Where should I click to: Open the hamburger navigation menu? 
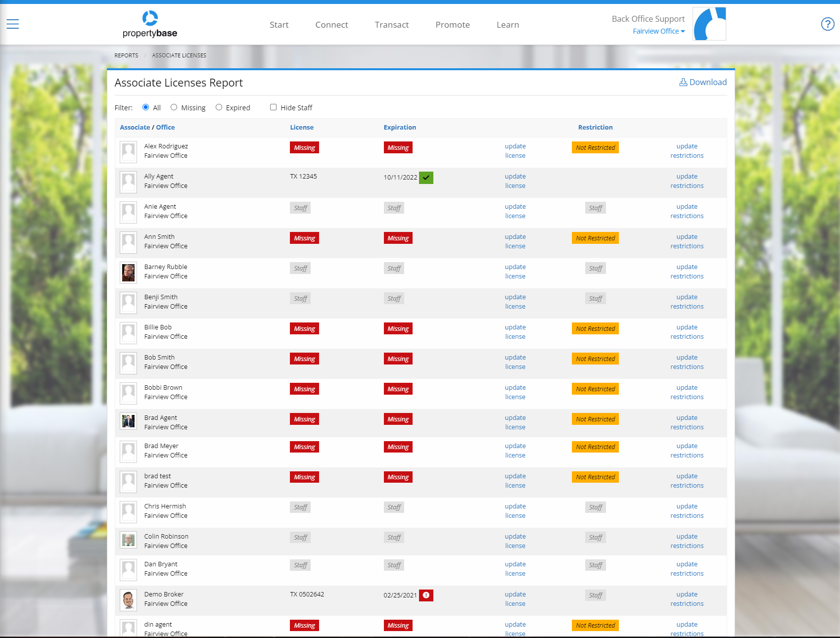pyautogui.click(x=12, y=23)
